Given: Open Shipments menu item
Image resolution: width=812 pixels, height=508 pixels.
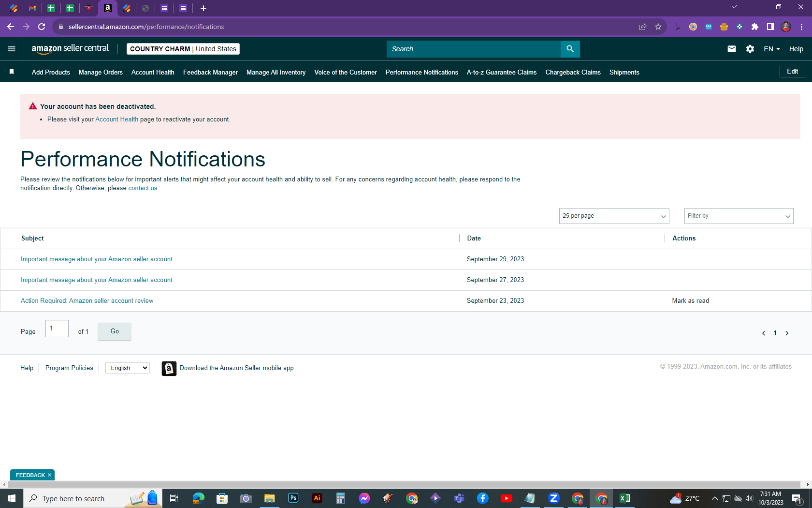Looking at the screenshot, I should coord(624,72).
